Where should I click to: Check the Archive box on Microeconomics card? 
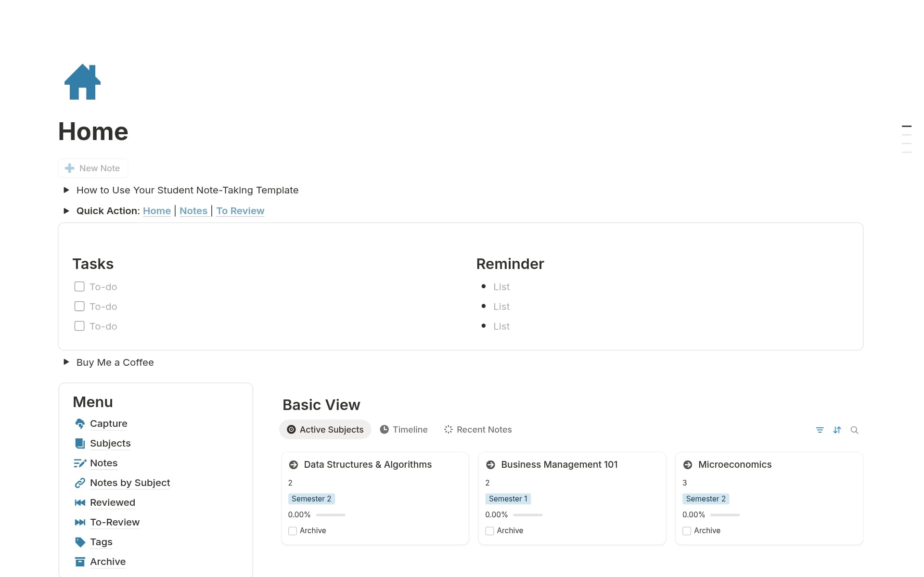click(x=687, y=531)
